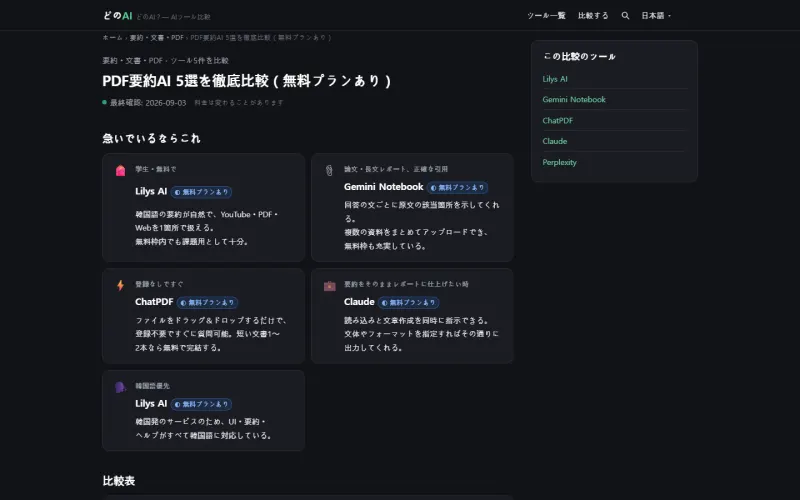Click the purple head icon on 韓国語優先 card
Screen dimensions: 800x500
(x=120, y=387)
